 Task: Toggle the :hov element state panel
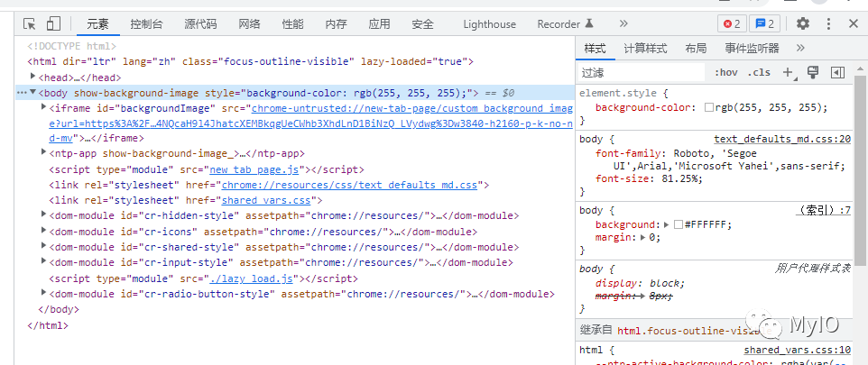pyautogui.click(x=726, y=72)
